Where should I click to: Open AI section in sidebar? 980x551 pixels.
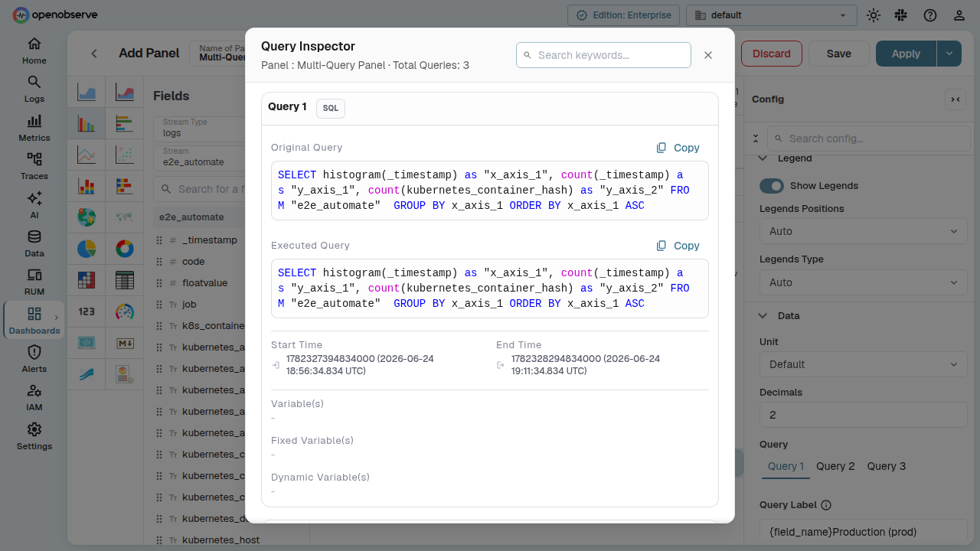[34, 205]
